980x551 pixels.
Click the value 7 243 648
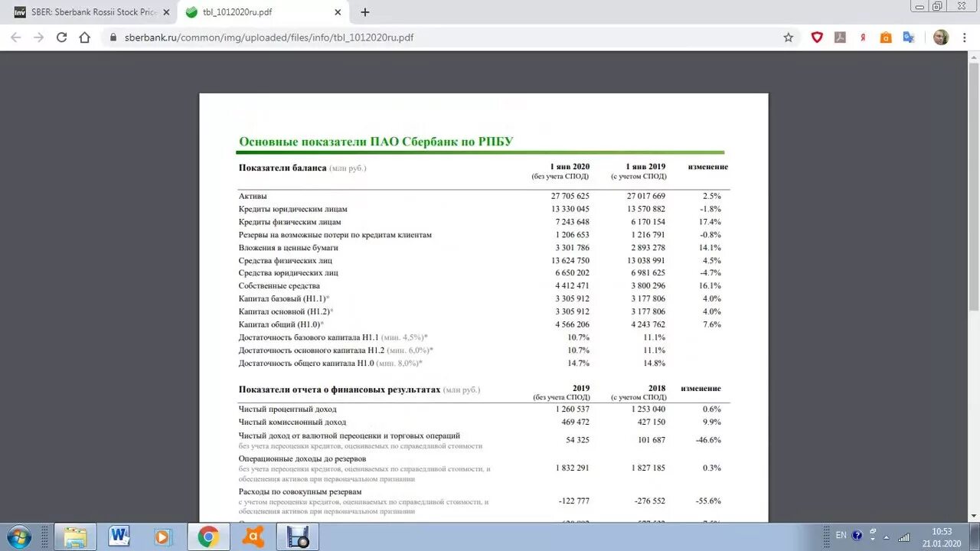coord(573,222)
